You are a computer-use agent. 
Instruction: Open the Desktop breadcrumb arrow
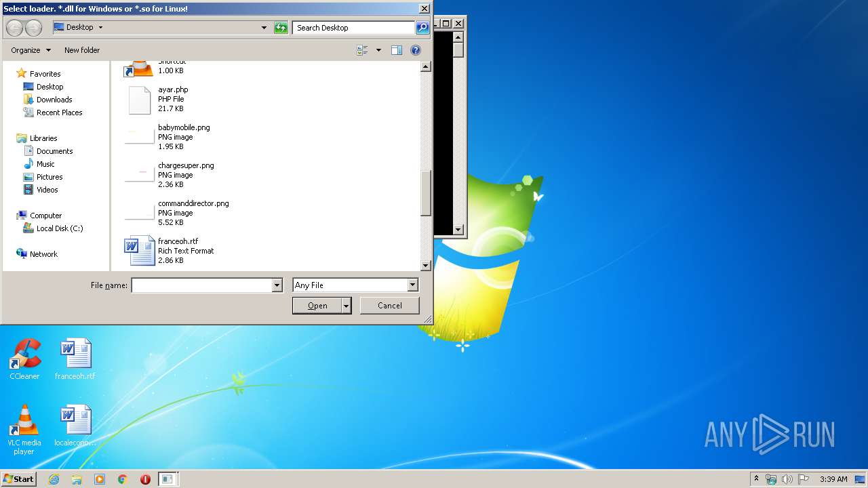point(101,28)
